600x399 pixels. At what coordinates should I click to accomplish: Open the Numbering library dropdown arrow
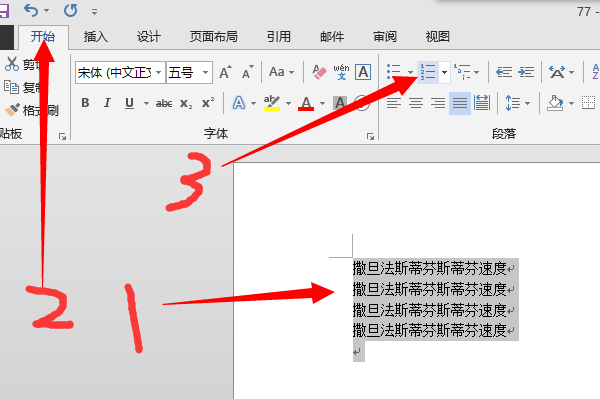pyautogui.click(x=444, y=72)
